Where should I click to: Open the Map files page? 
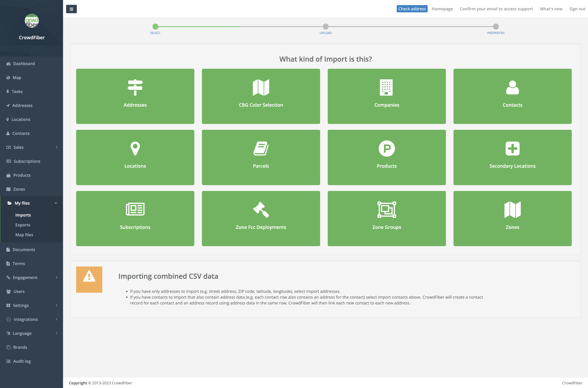click(x=24, y=235)
